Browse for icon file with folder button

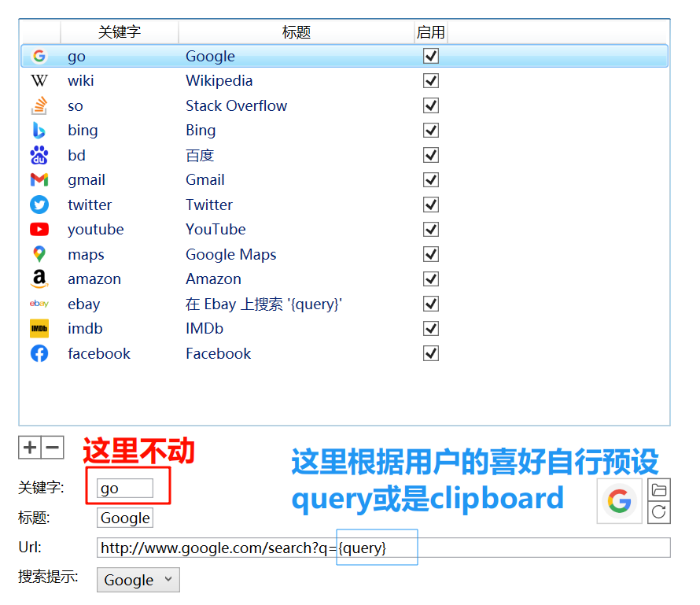[659, 490]
